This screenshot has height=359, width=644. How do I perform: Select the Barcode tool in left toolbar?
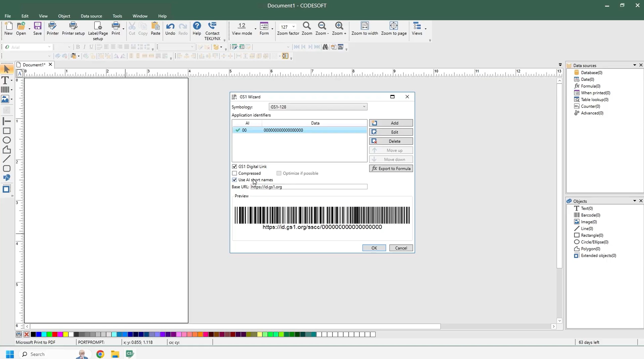[5, 90]
